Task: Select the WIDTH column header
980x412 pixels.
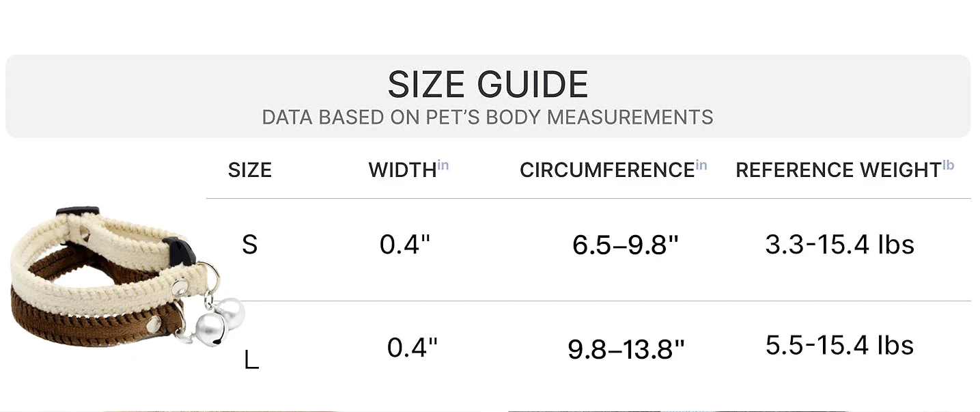Action: [402, 170]
